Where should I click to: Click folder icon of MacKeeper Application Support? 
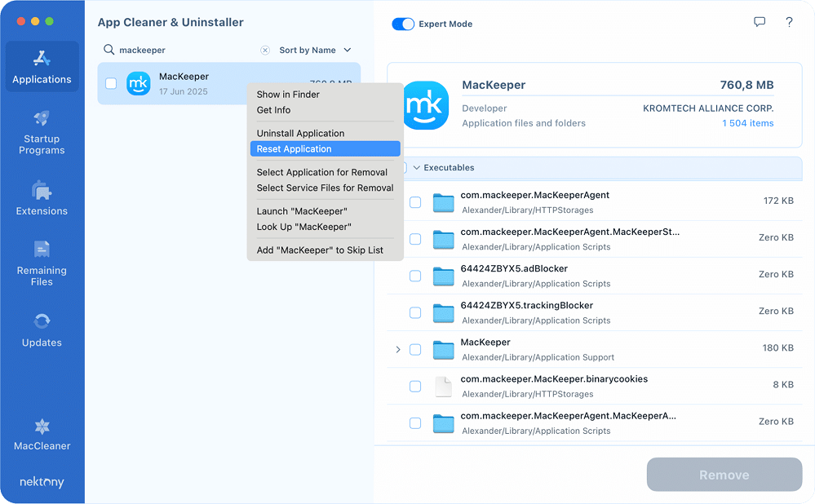click(443, 350)
